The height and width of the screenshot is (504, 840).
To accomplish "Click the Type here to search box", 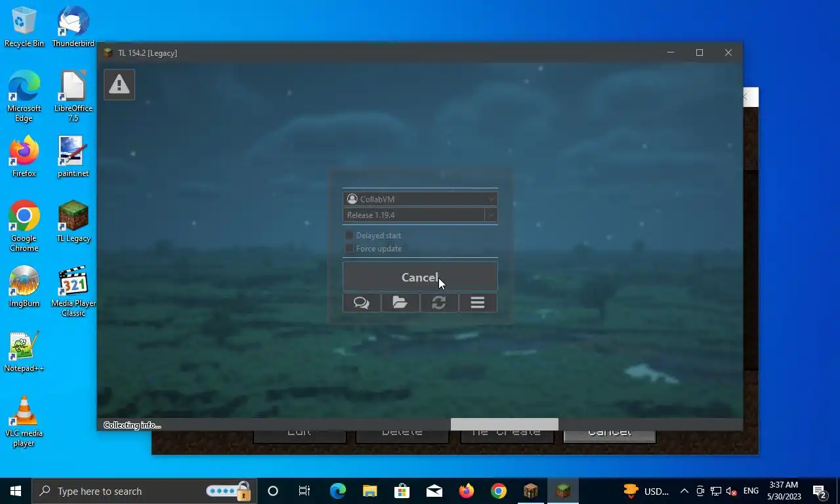I will coord(144,491).
